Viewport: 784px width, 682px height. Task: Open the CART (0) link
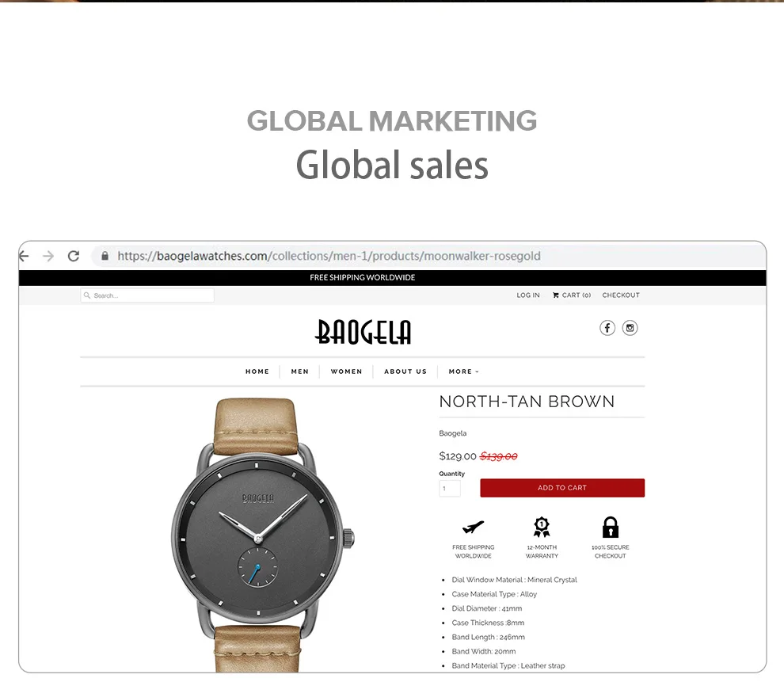[572, 295]
